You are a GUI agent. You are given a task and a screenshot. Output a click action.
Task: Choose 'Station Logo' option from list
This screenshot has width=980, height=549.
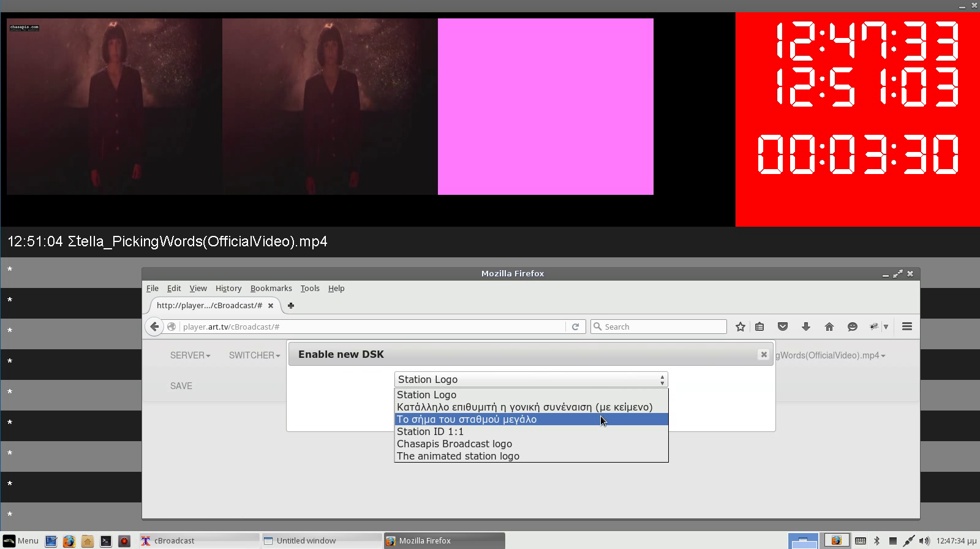click(x=531, y=395)
